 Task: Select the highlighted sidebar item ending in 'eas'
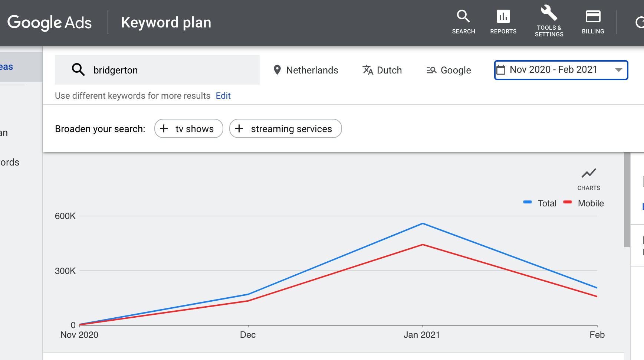coord(21,67)
